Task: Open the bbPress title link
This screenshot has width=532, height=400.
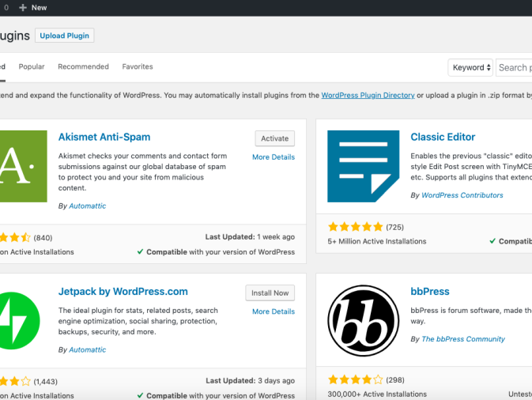Action: (x=430, y=292)
